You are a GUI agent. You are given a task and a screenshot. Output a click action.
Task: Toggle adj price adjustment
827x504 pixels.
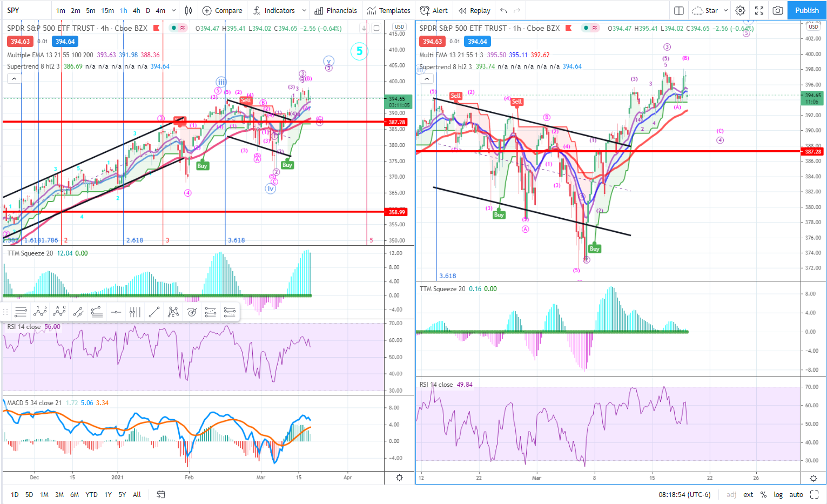click(731, 494)
